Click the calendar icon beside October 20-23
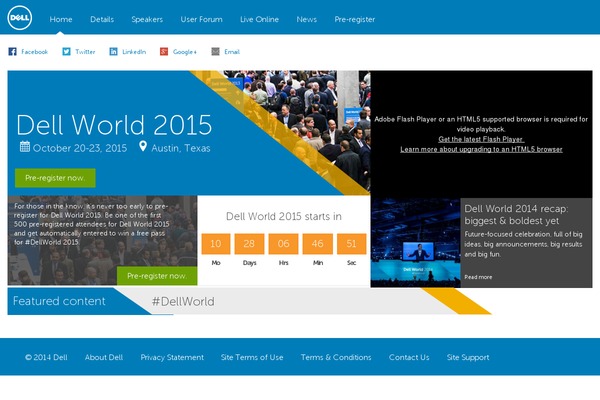 (25, 147)
